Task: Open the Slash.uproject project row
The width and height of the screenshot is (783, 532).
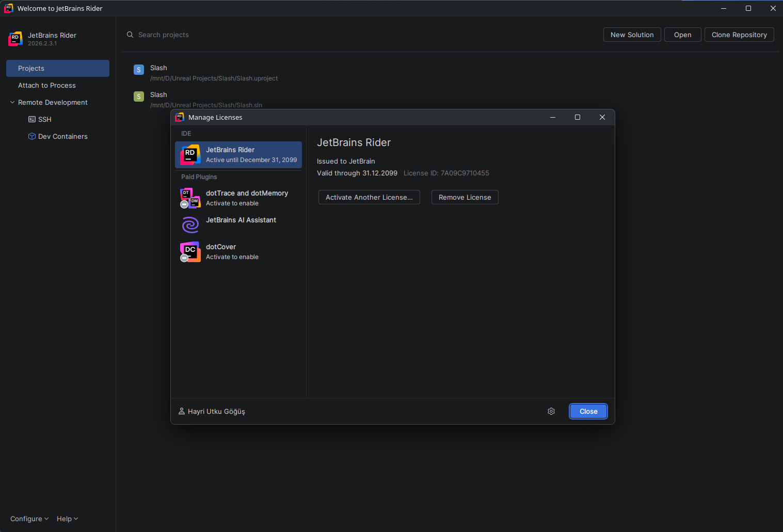Action: (451, 73)
